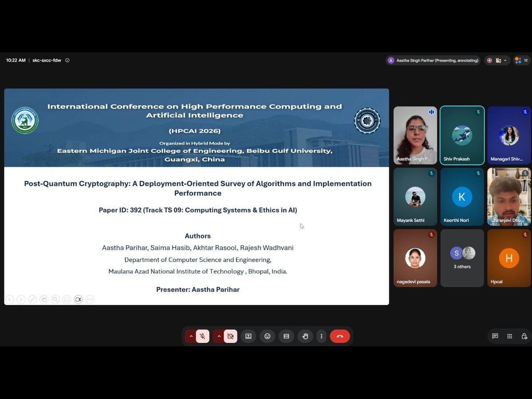This screenshot has height=399, width=532.
Task: Click the muted mic icon on Chiranjevi tile
Action: click(x=525, y=173)
